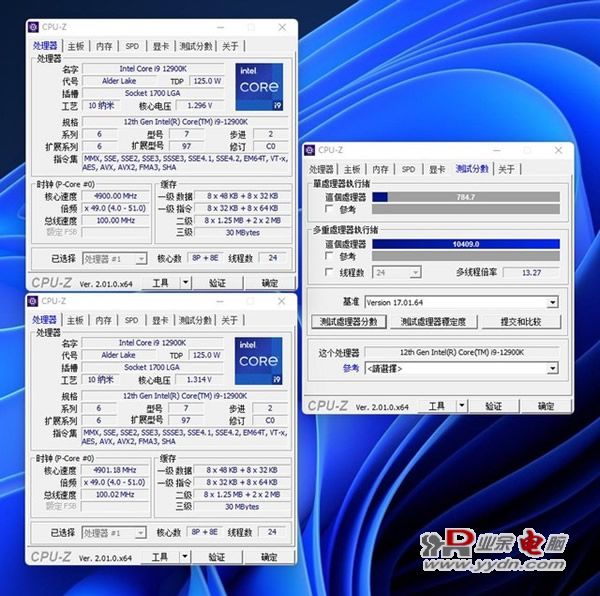Open the 内存 tab in the benchmark window
Viewport: 600px width, 596px height.
click(x=380, y=169)
